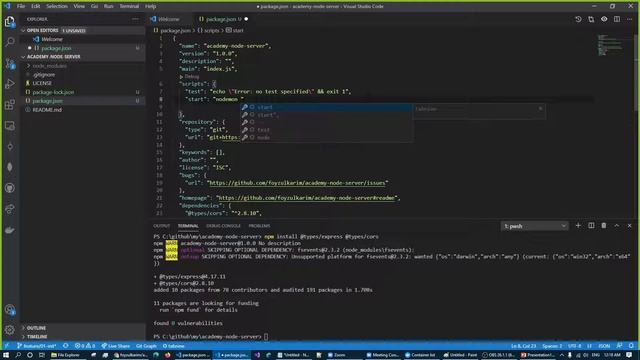Open the Extensions view in the activity bar
640x360 pixels.
10,105
